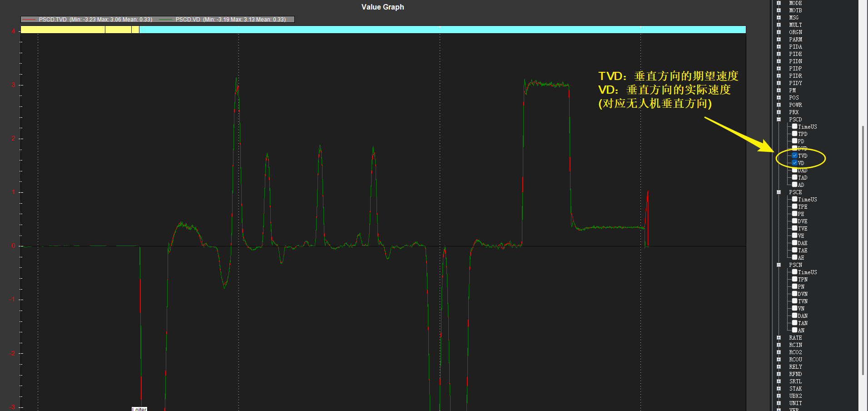Plot the DVE field from PSCE
Screen dimensions: 868x411
(794, 221)
